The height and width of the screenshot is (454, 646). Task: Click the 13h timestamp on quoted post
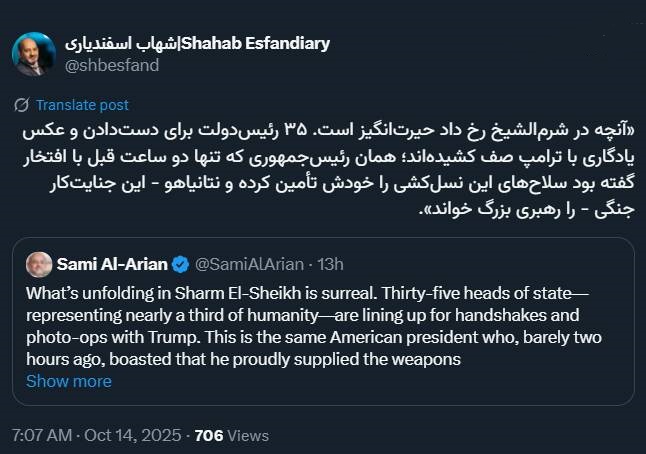[328, 264]
